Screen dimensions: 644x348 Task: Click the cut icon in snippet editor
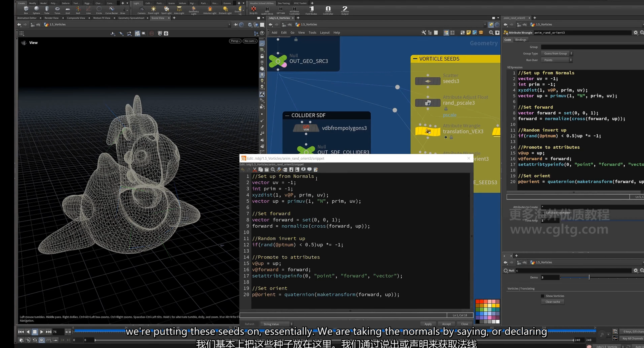tap(254, 170)
